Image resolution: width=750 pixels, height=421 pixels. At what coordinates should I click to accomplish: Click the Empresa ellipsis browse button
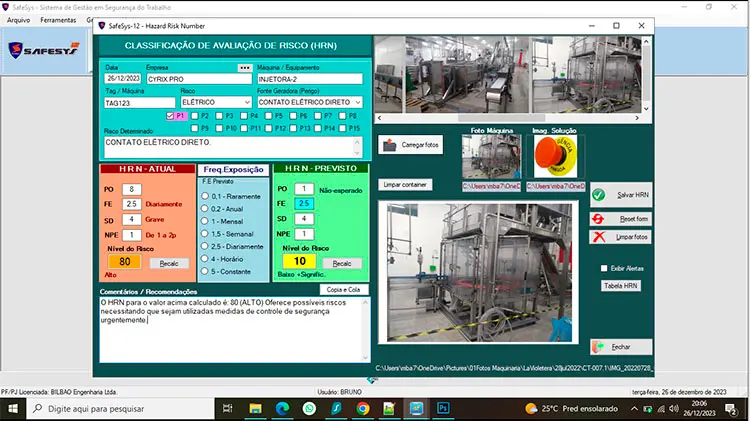click(243, 68)
